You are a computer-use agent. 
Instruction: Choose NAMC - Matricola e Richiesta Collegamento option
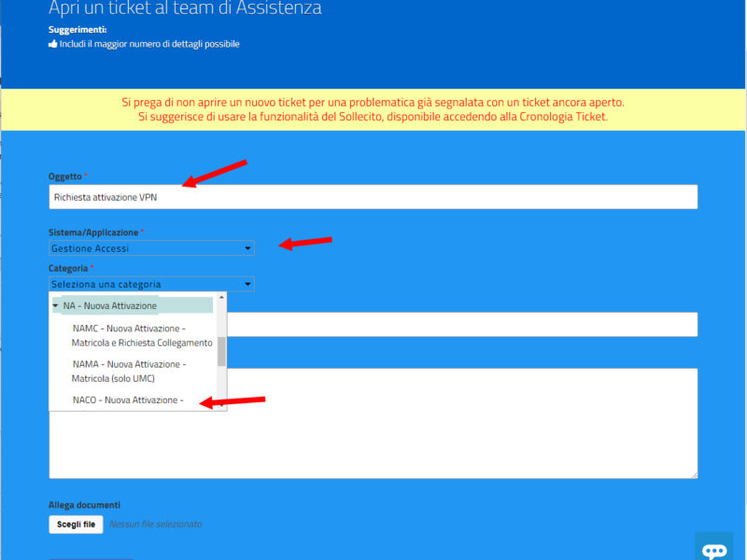[x=142, y=335]
